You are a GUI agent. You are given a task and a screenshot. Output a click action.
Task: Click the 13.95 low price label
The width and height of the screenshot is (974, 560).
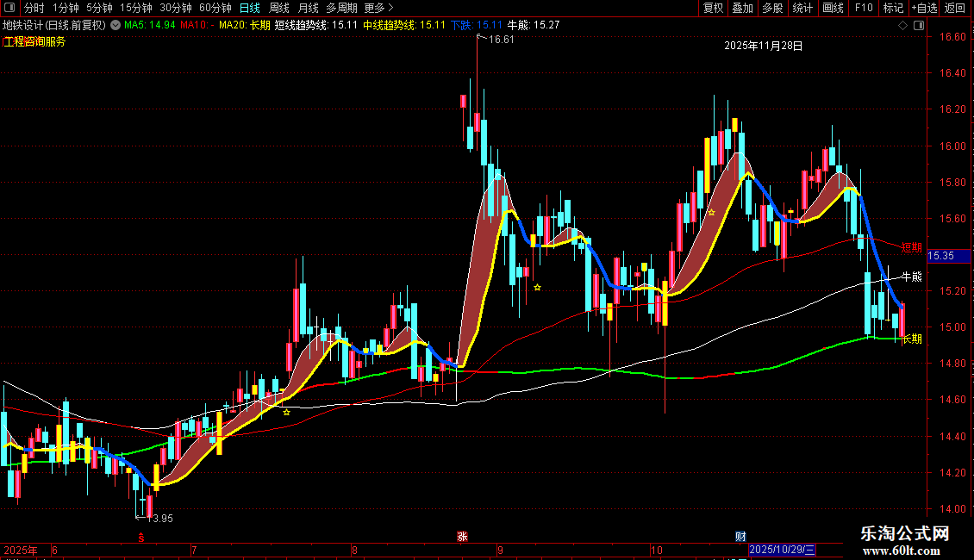pyautogui.click(x=160, y=519)
